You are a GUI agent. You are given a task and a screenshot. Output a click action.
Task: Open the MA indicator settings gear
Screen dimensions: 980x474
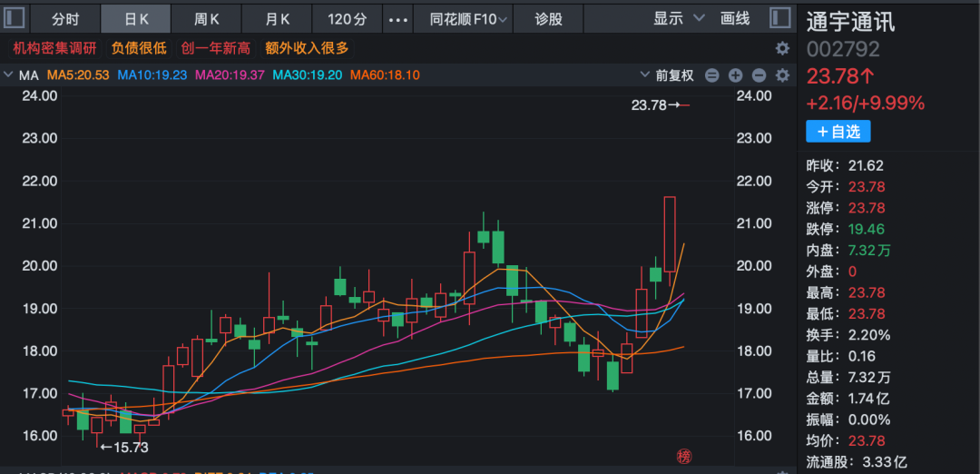click(x=781, y=75)
